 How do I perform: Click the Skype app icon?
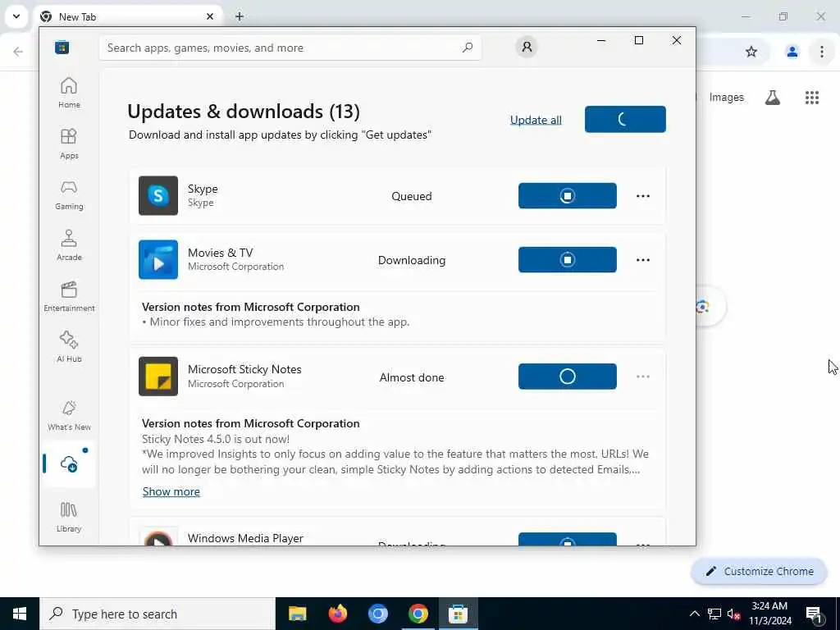(158, 195)
